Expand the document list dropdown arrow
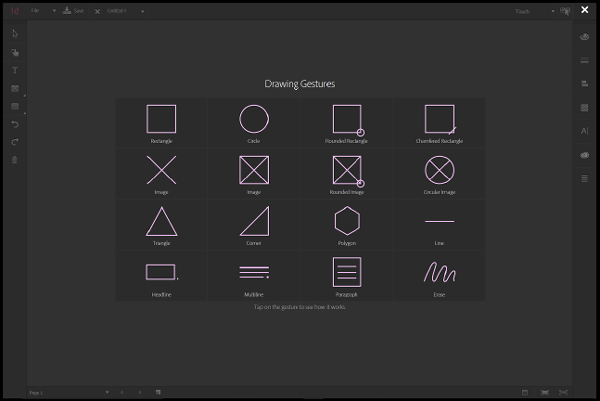Viewport: 600px width, 401px height. tap(142, 11)
